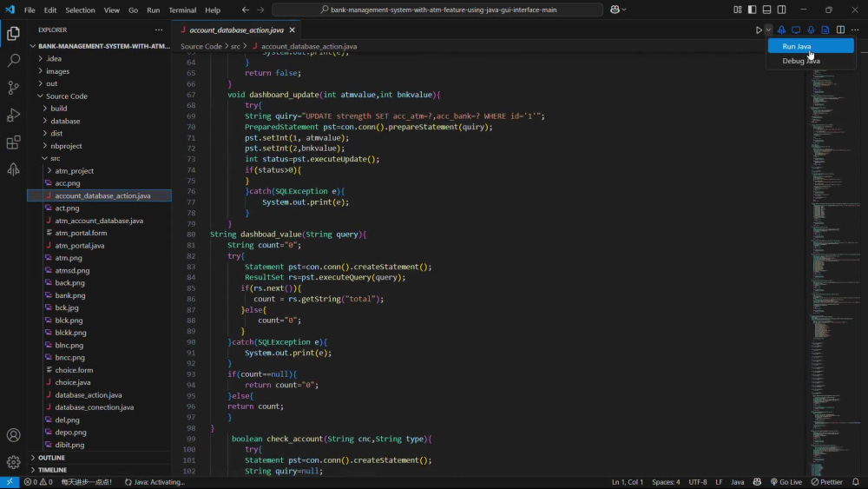This screenshot has width=868, height=489.
Task: Go forward with the navigation arrow
Action: [260, 10]
